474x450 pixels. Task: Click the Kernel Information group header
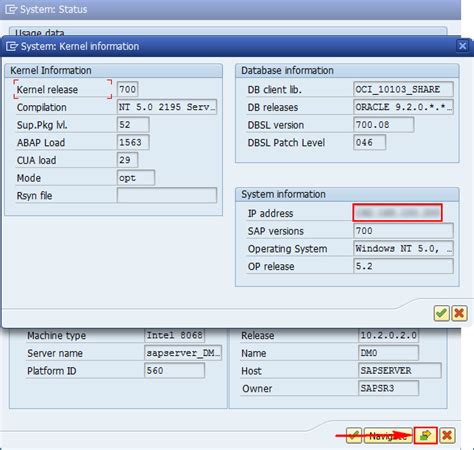coord(51,70)
